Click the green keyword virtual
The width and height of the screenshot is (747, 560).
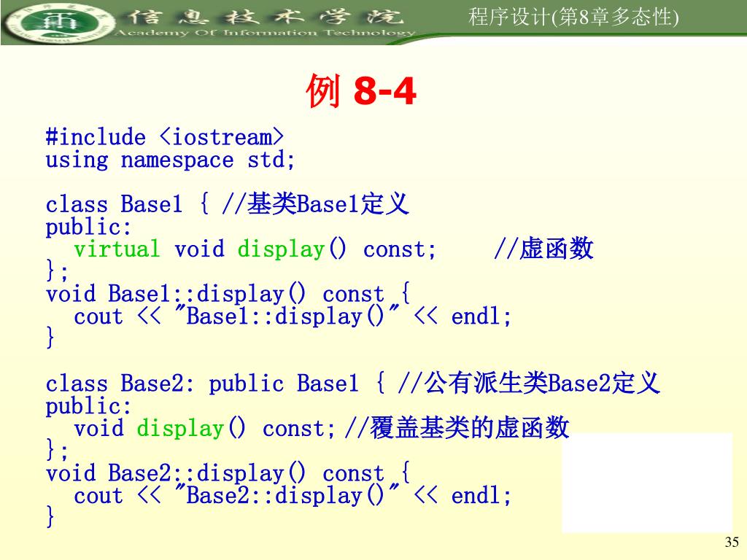coord(117,249)
